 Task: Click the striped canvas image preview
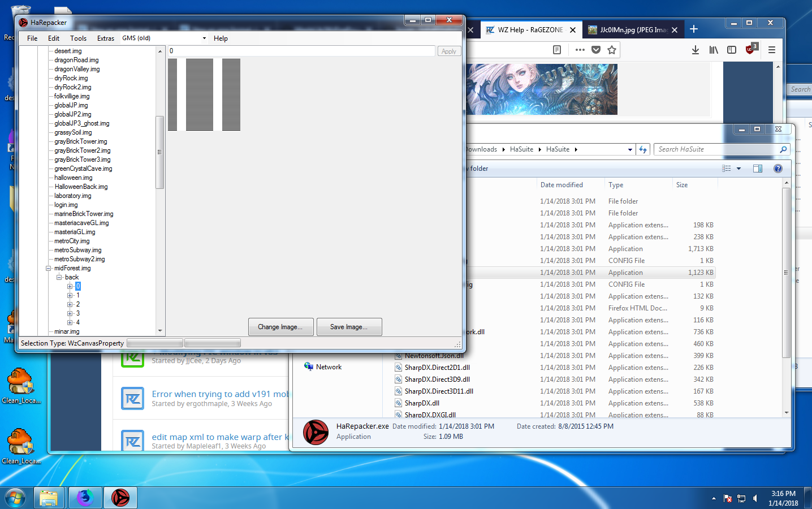204,94
